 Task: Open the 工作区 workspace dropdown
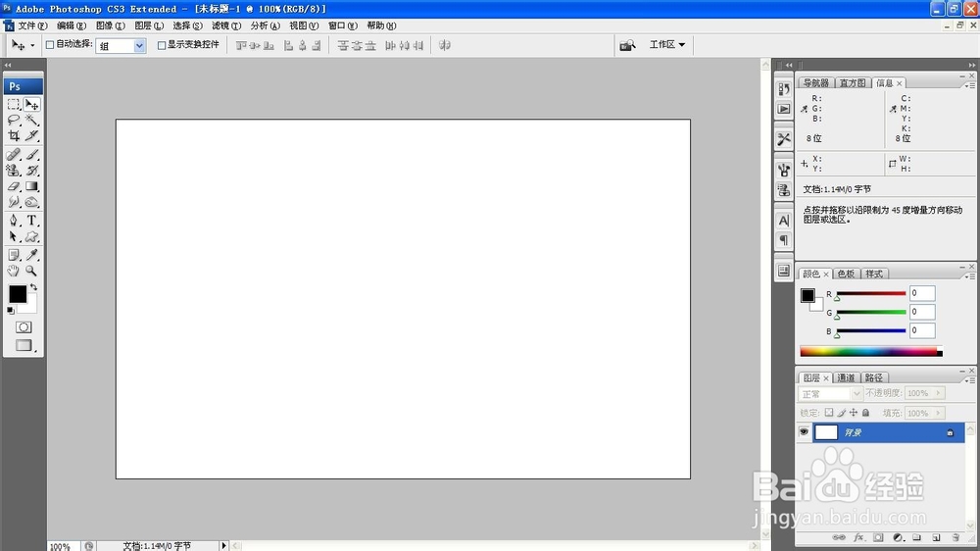(x=666, y=45)
